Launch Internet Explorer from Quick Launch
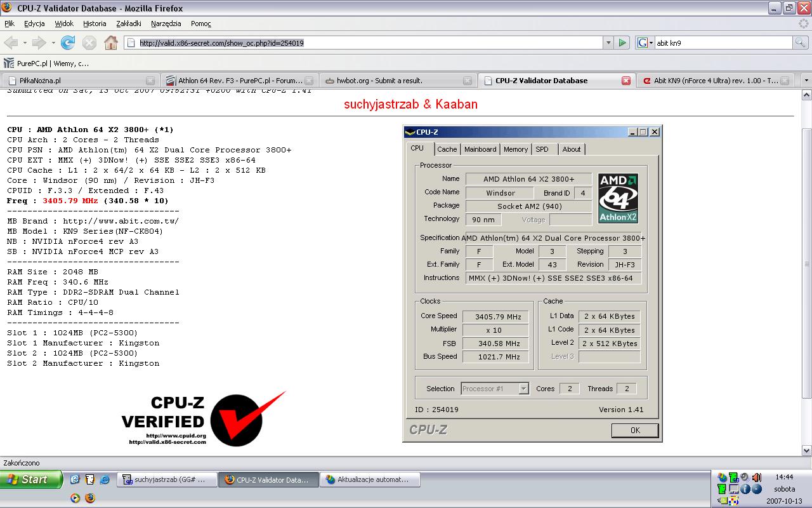Screen dimensions: 812x508 [x=105, y=479]
